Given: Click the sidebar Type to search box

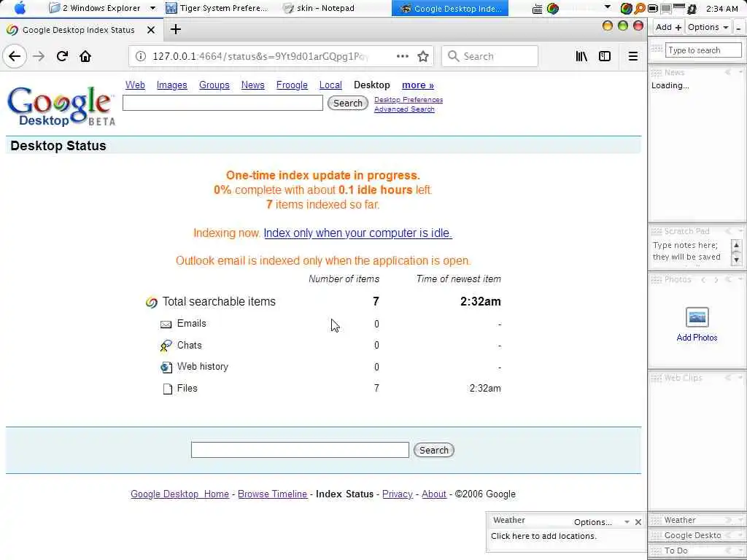Looking at the screenshot, I should 703,50.
